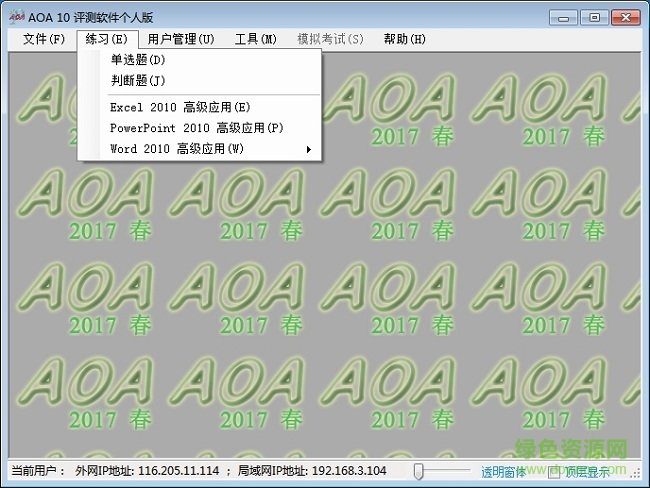
Task: Close the AOA 10 window
Action: point(626,18)
